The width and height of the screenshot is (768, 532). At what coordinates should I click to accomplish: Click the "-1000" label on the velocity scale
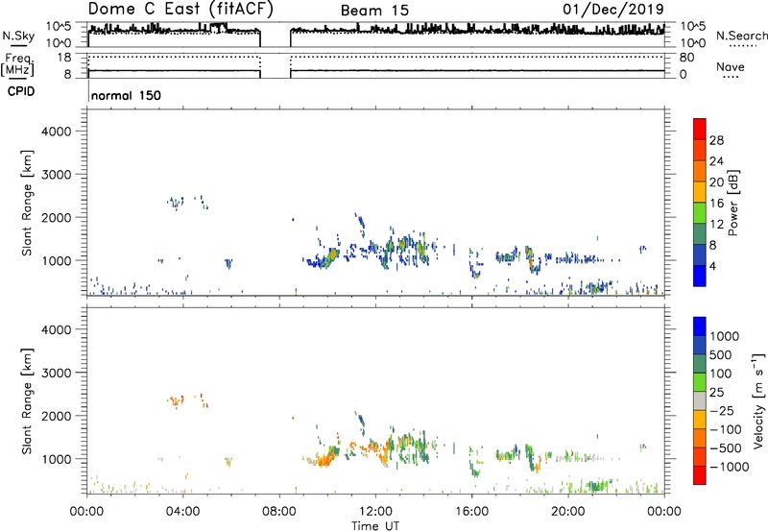coord(729,467)
